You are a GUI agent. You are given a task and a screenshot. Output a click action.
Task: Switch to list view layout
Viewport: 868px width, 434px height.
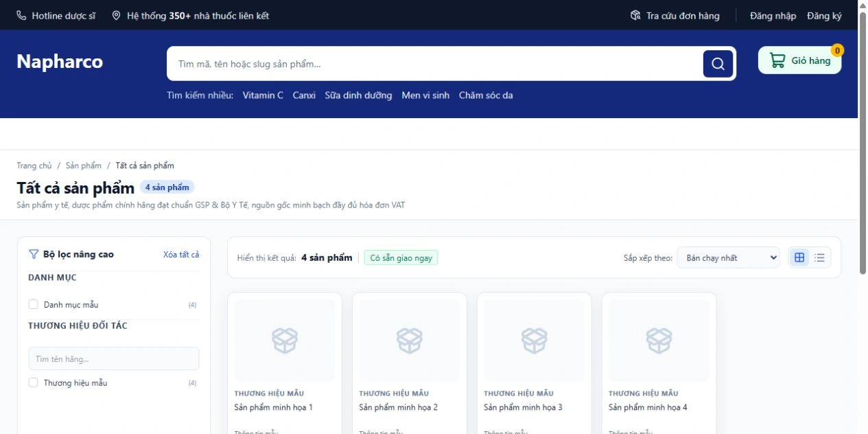pyautogui.click(x=820, y=258)
